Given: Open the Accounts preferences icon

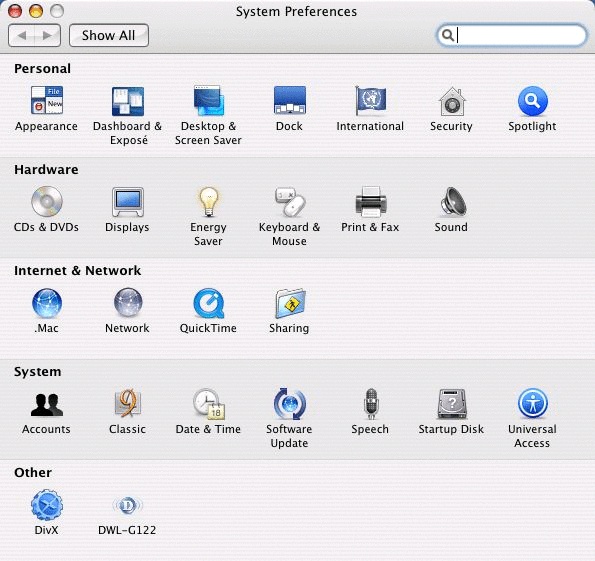Looking at the screenshot, I should (47, 405).
